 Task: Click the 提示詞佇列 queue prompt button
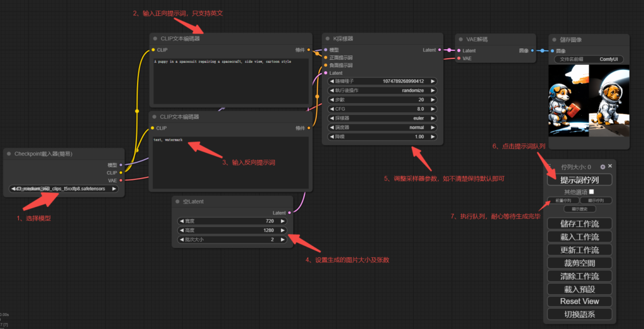click(x=579, y=179)
